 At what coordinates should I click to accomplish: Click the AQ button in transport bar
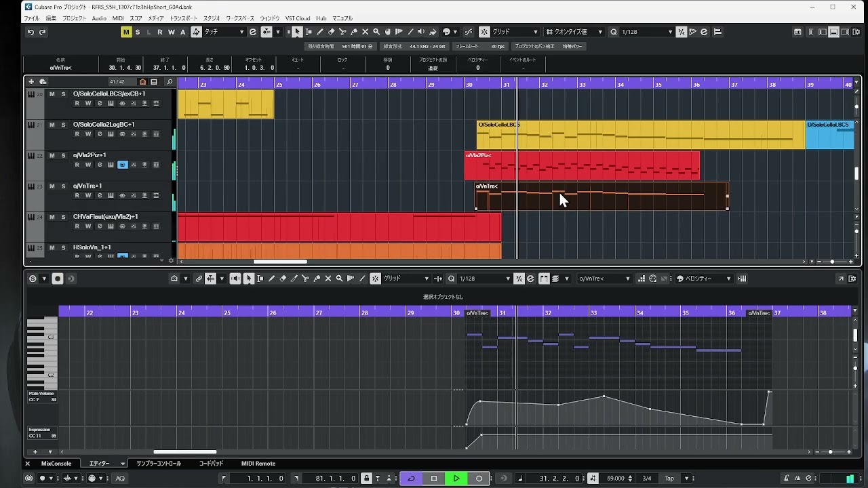point(120,479)
